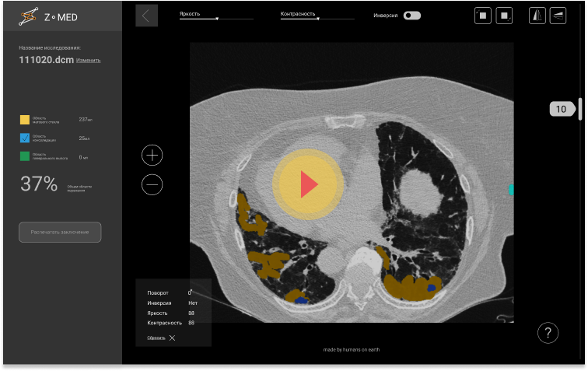
Task: Play the video with red triangle
Action: click(x=308, y=184)
